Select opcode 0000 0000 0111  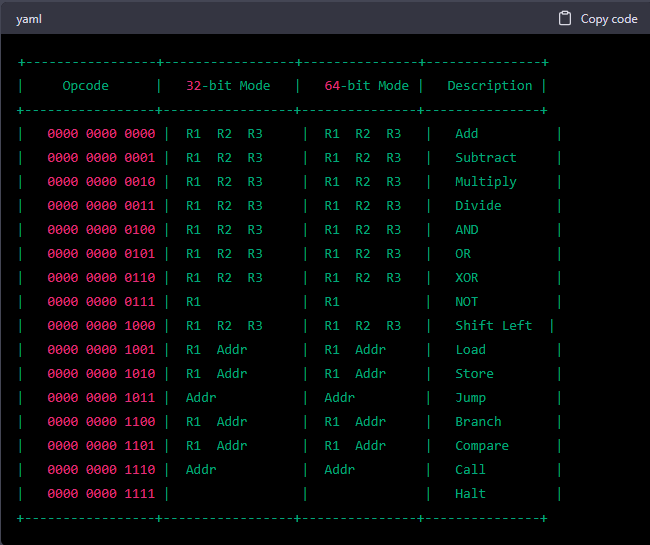point(101,302)
